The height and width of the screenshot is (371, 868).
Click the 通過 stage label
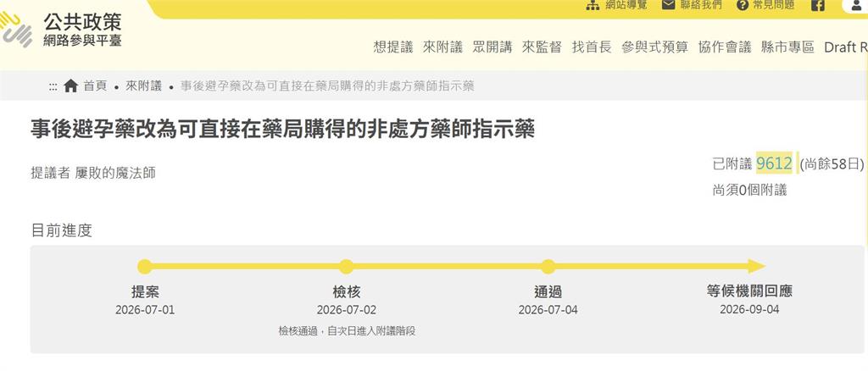click(x=548, y=291)
